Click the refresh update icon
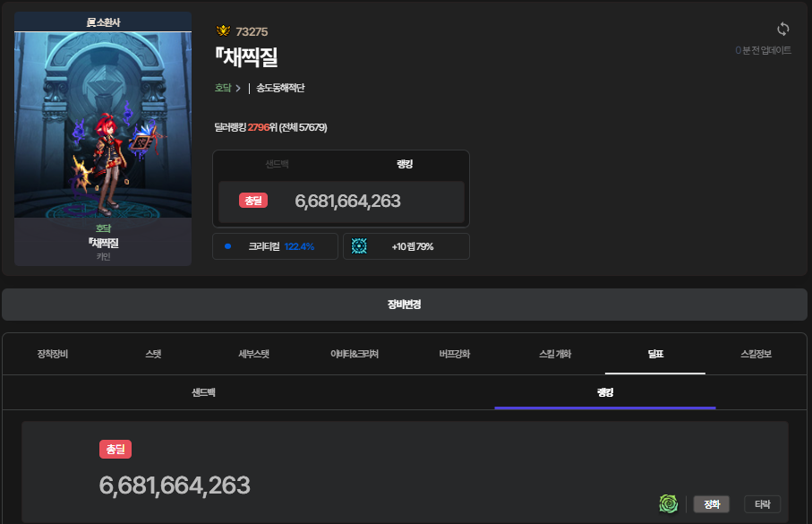812x524 pixels. tap(782, 30)
